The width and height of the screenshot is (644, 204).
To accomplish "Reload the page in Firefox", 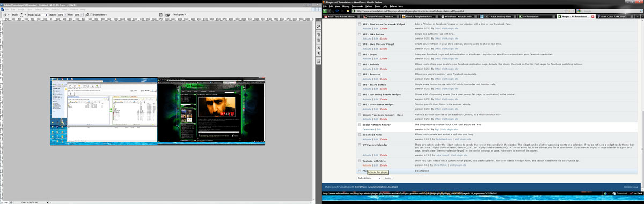I will pos(336,11).
